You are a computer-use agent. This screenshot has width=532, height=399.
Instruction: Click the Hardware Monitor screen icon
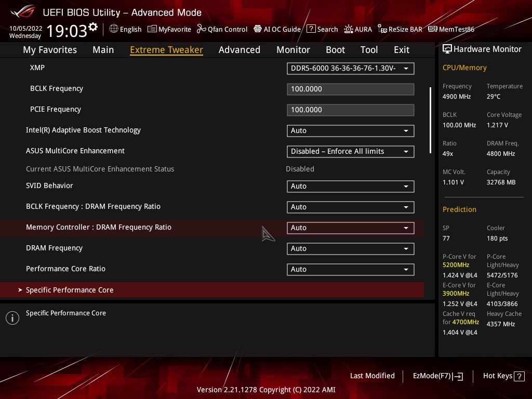coord(447,49)
